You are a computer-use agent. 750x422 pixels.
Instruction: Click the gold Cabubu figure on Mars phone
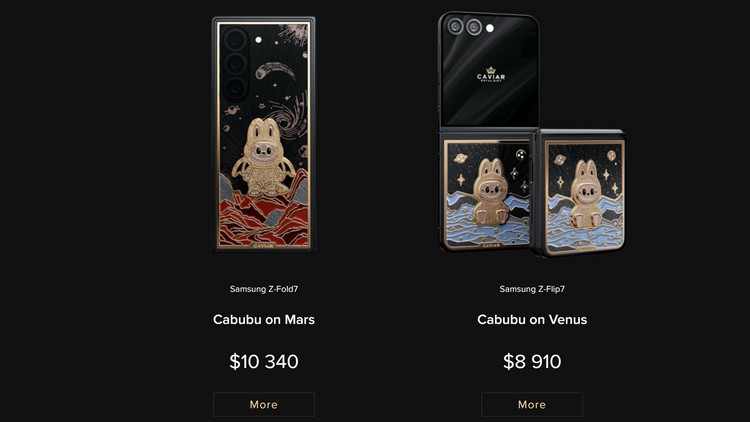(x=264, y=157)
